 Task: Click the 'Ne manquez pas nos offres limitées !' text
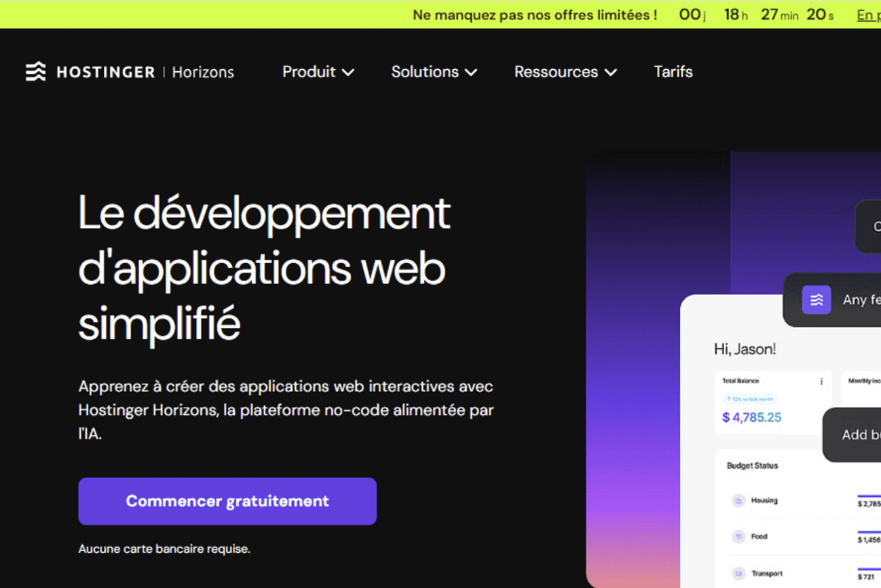pyautogui.click(x=535, y=15)
